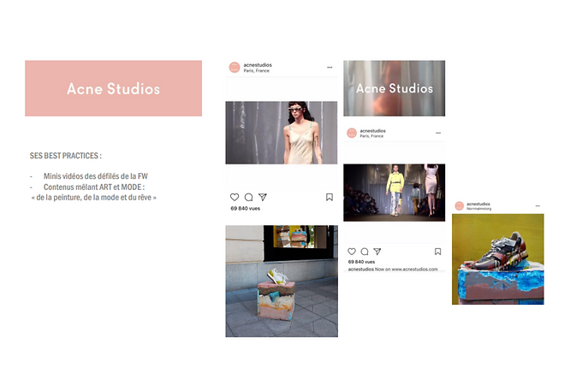Open the colorful sneaker on yellow background photo
588x392 pixels.
(498, 258)
